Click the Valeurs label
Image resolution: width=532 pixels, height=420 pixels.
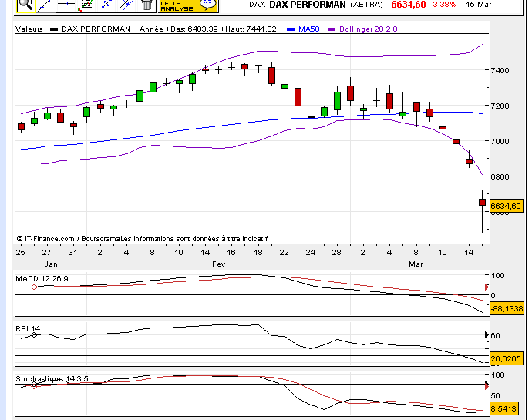[x=29, y=29]
